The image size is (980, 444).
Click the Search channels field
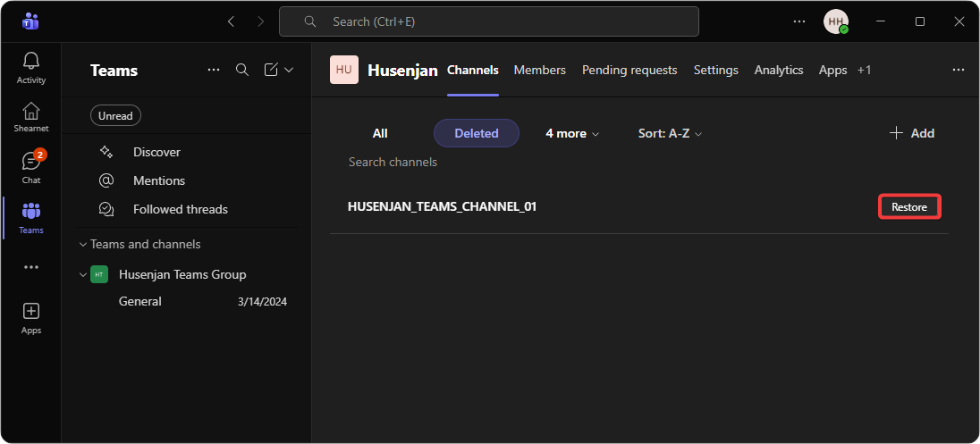[393, 162]
